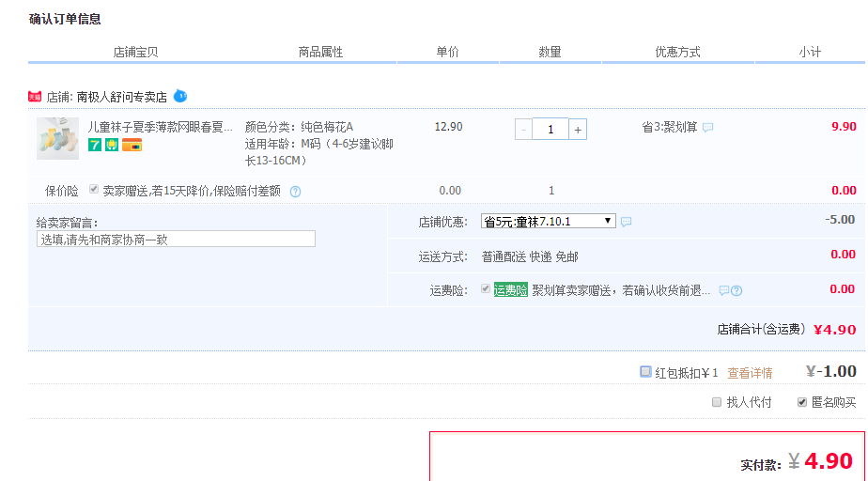
Task: Click the unit price 12.90
Action: click(x=448, y=127)
